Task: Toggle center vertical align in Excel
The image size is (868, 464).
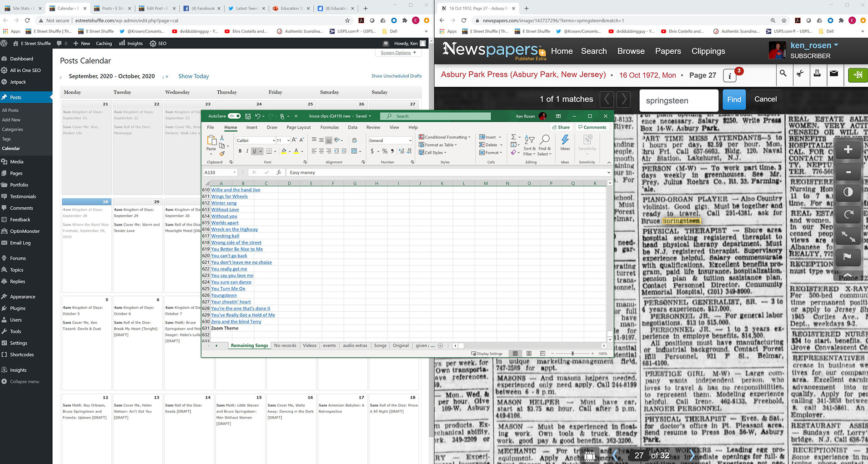Action: tap(321, 140)
